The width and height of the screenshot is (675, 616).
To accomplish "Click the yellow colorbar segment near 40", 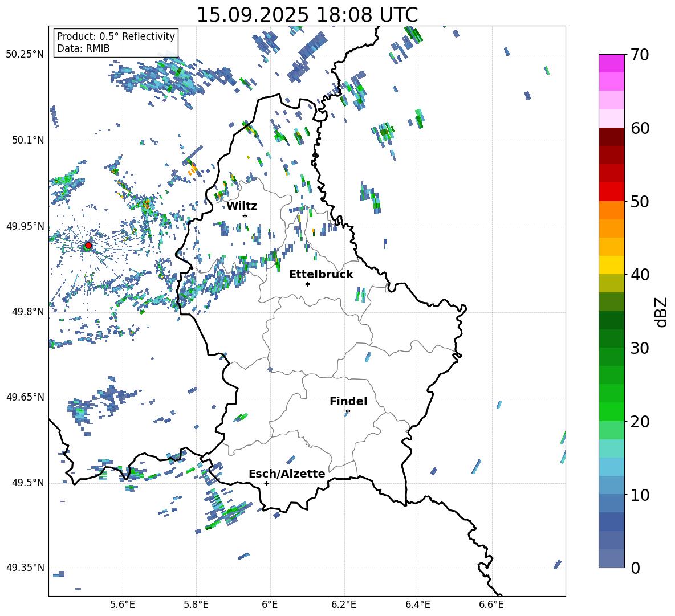I will click(611, 265).
